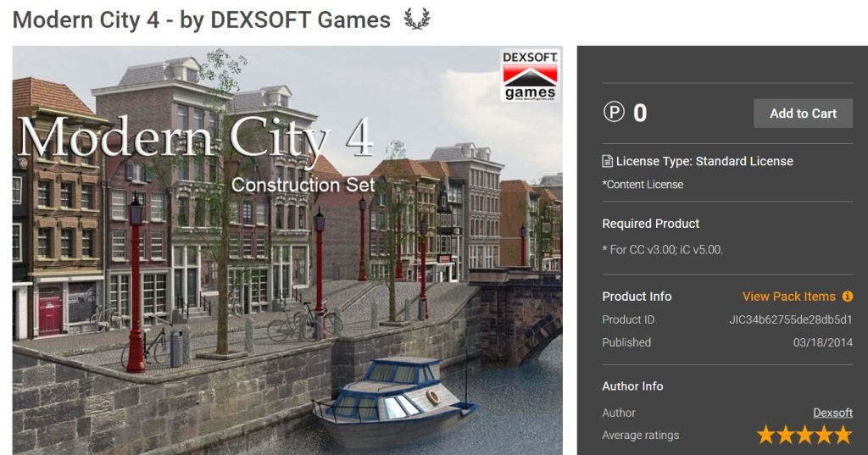Click the Required Product heading
The image size is (868, 455).
(650, 224)
